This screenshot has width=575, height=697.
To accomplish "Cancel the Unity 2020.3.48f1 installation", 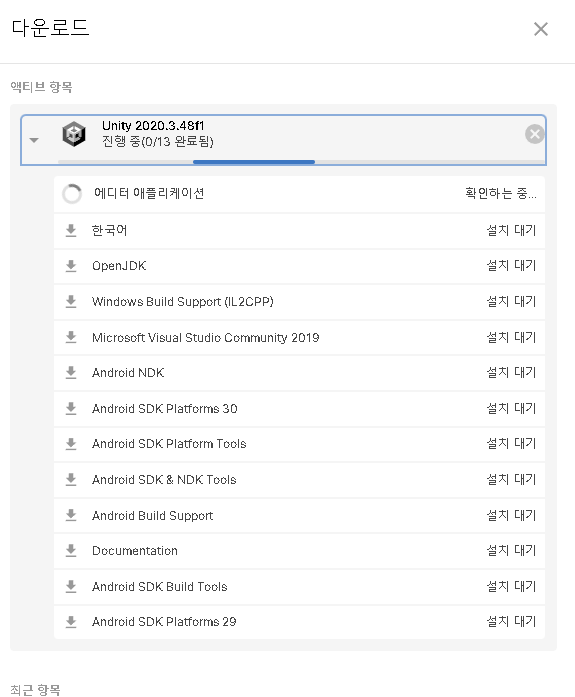I will tap(535, 134).
